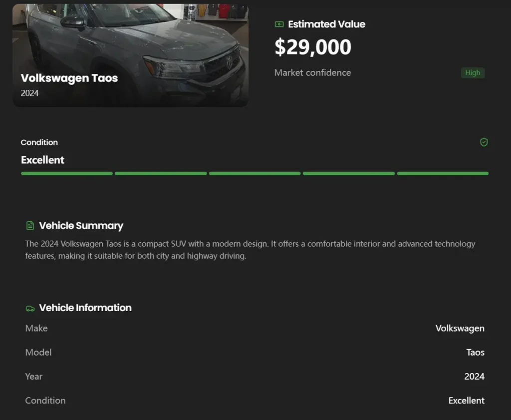Click the third condition bar segment
Image resolution: width=511 pixels, height=420 pixels.
255,173
